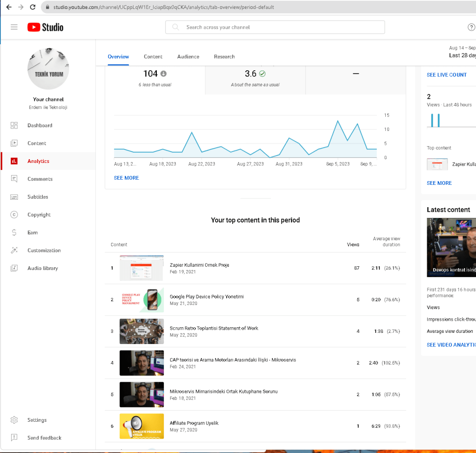Click the Dashboard sidebar icon
Image resolution: width=476 pixels, height=453 pixels.
point(14,125)
